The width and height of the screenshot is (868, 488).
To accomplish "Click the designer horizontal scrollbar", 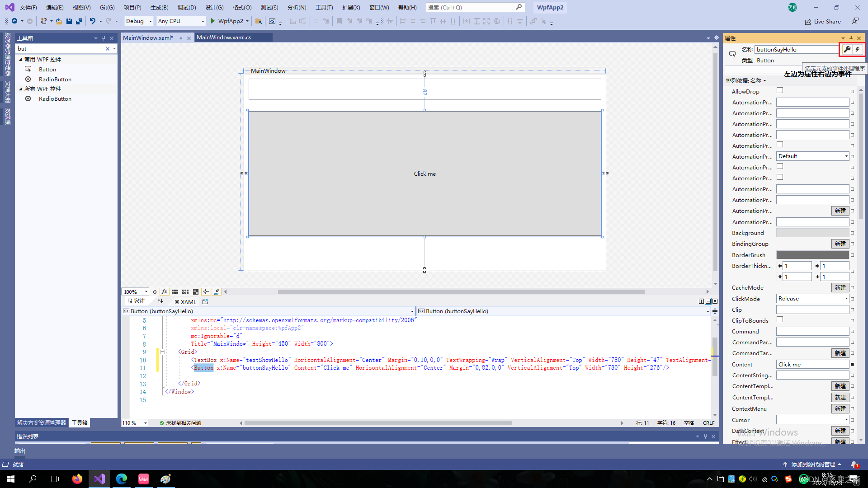I will [x=461, y=292].
